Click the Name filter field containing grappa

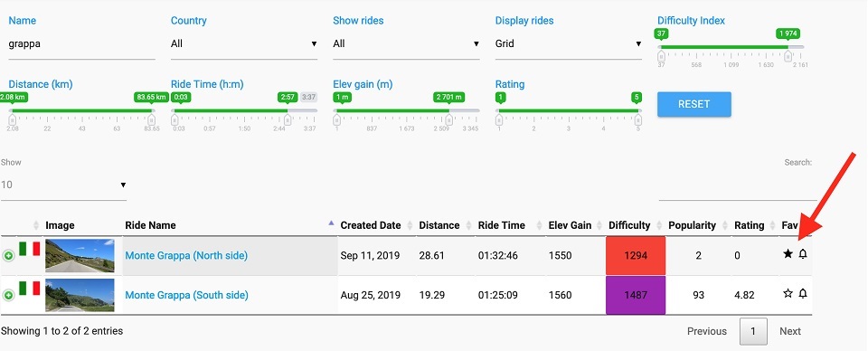click(82, 43)
